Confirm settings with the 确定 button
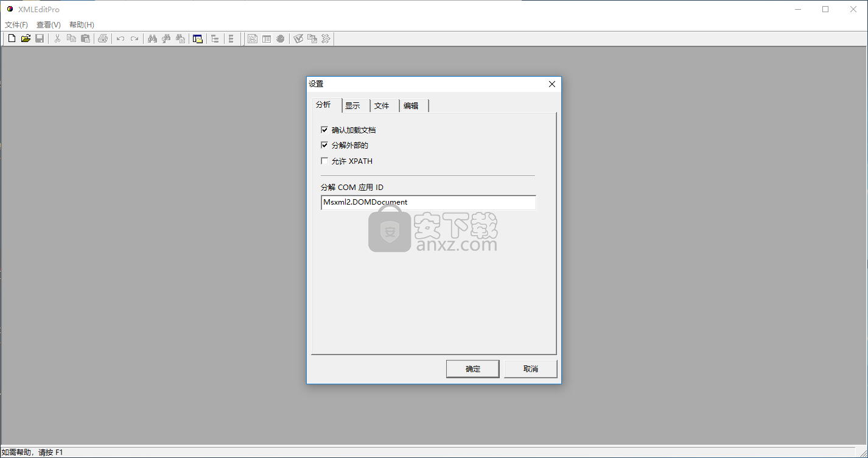 (473, 369)
